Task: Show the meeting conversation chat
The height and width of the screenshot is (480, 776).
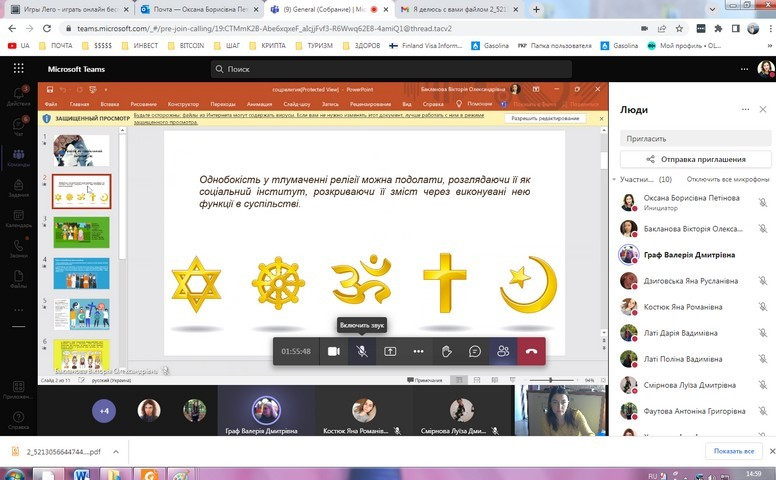Action: pos(475,351)
